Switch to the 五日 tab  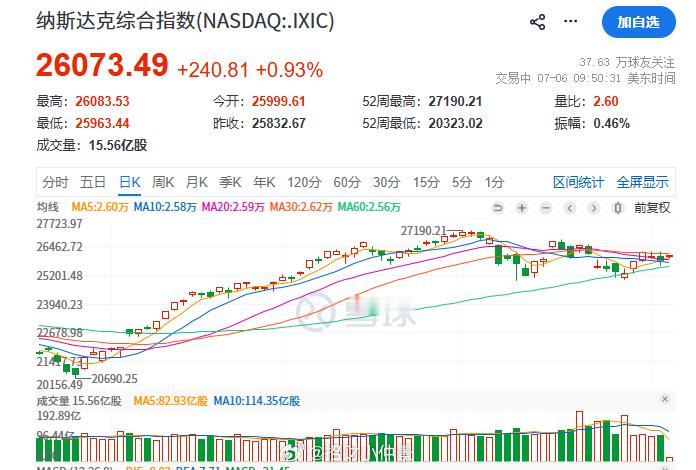tap(93, 182)
